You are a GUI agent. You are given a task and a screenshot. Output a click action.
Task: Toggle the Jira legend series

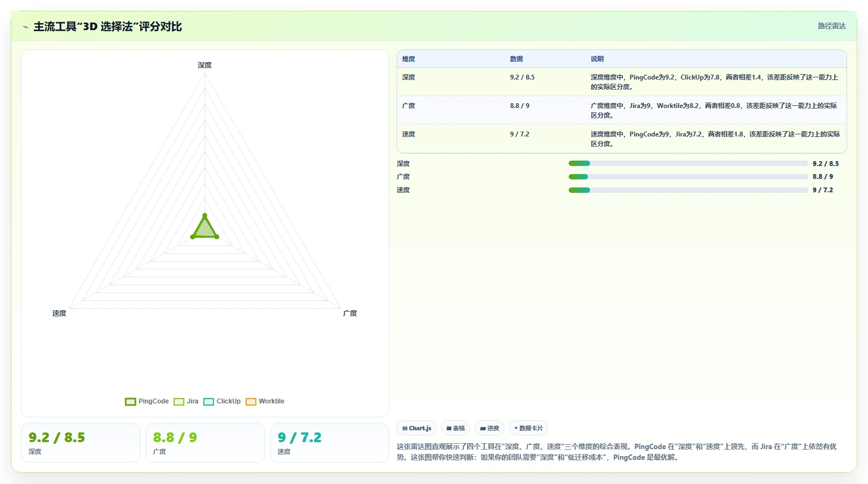point(186,401)
